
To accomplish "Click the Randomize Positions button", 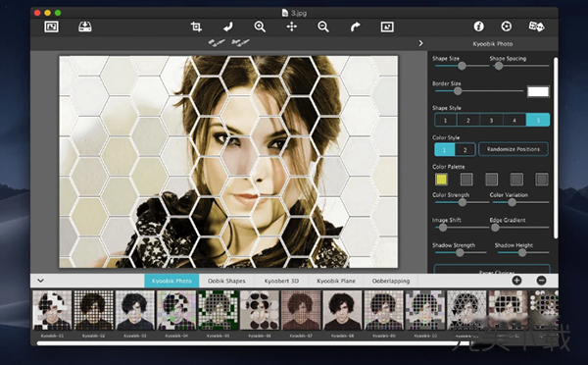I will (513, 149).
